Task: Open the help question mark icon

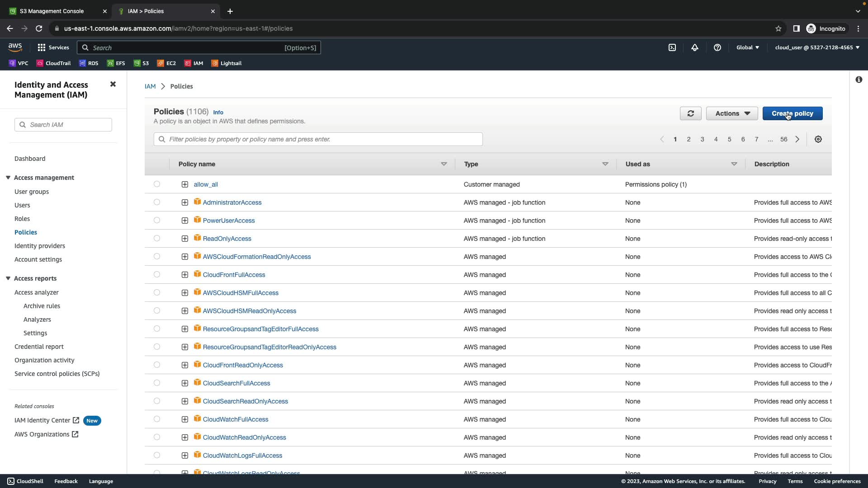Action: [717, 47]
